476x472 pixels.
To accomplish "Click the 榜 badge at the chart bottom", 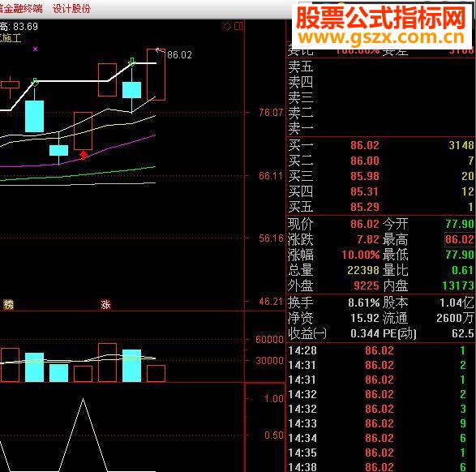I will click(x=8, y=304).
